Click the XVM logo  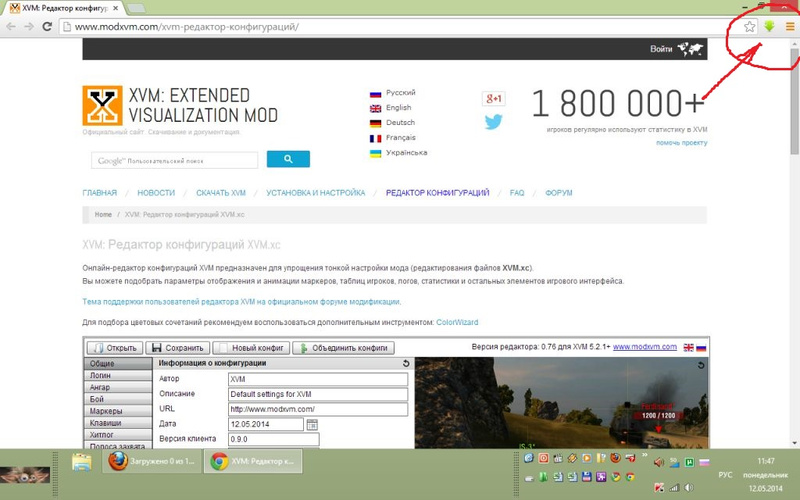coord(102,106)
